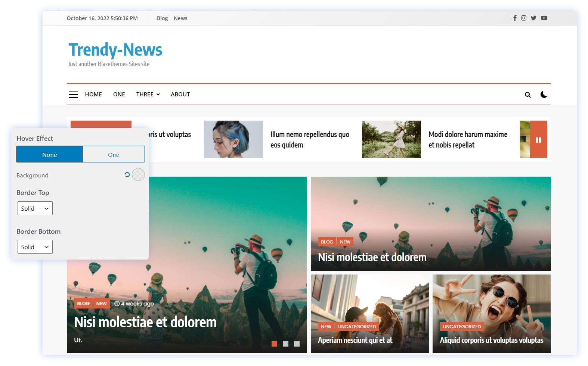Reset the Background color setting

(x=127, y=174)
